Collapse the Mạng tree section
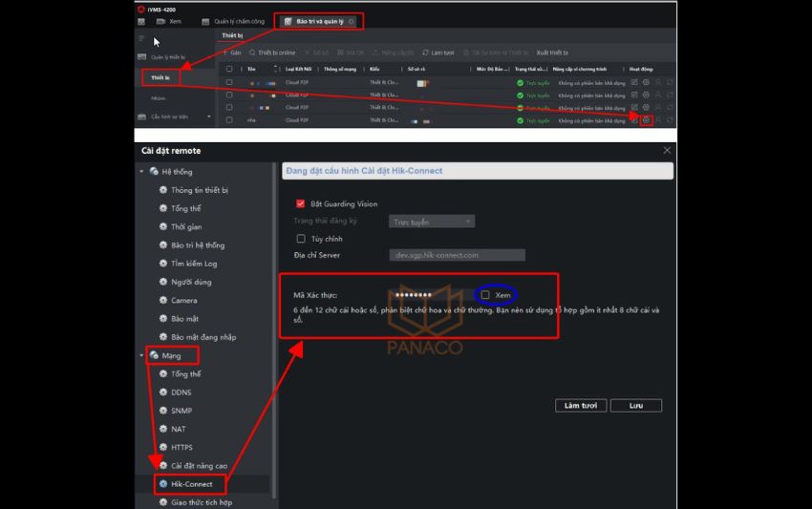Screen dimensions: 812x509 click(141, 356)
